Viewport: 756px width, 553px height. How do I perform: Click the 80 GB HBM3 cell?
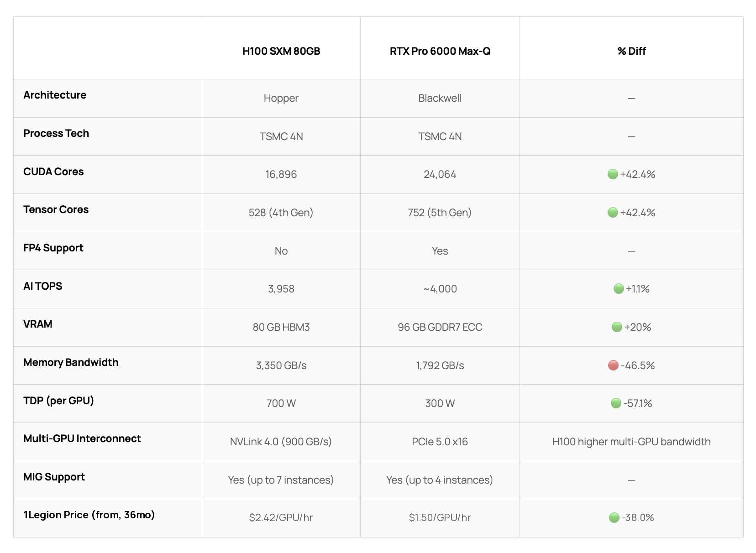281,327
